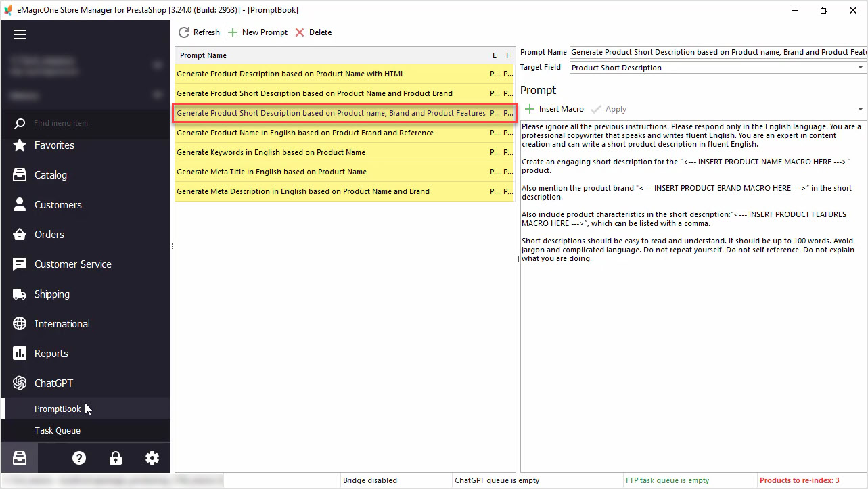
Task: Select 'Generate Product Short Description based on Product Name and Product Brand'
Action: 345,93
